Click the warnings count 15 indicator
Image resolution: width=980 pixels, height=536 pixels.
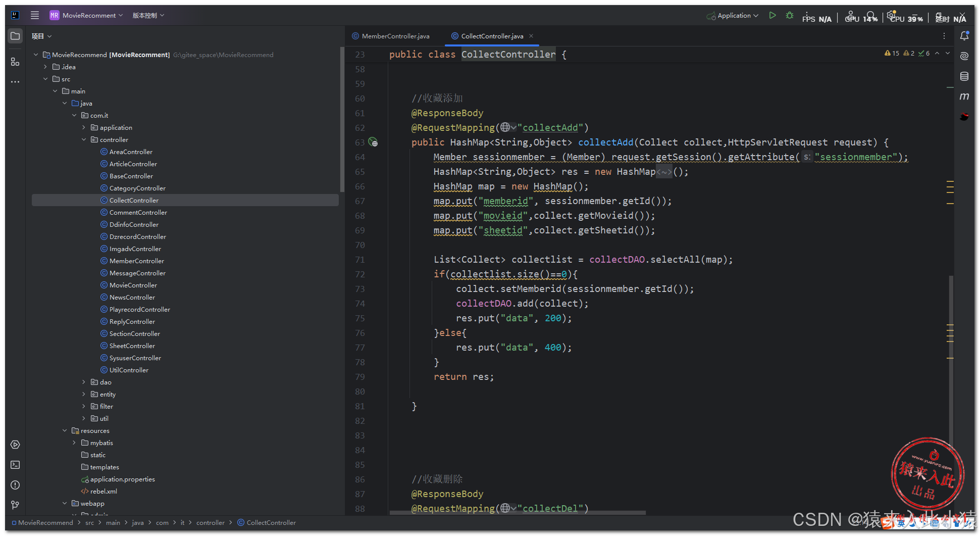[892, 53]
